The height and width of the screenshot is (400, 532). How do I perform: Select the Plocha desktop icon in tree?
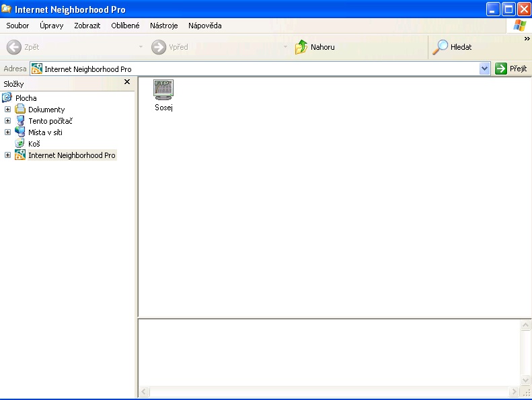7,97
